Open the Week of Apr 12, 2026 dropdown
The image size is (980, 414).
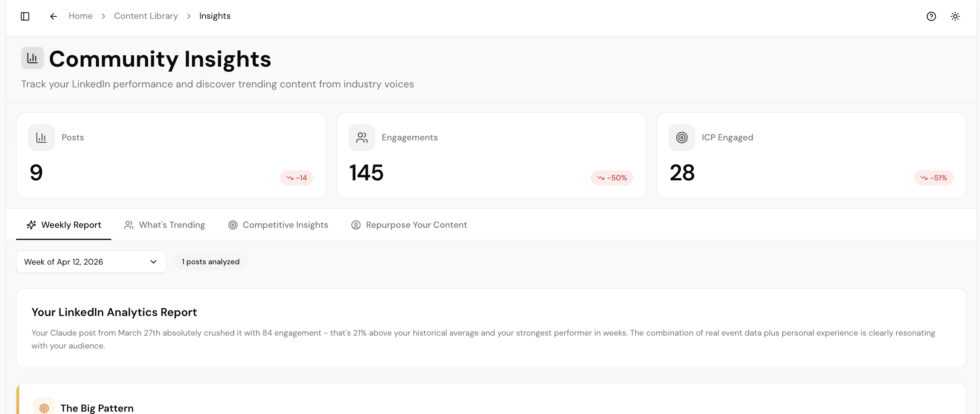(x=91, y=261)
